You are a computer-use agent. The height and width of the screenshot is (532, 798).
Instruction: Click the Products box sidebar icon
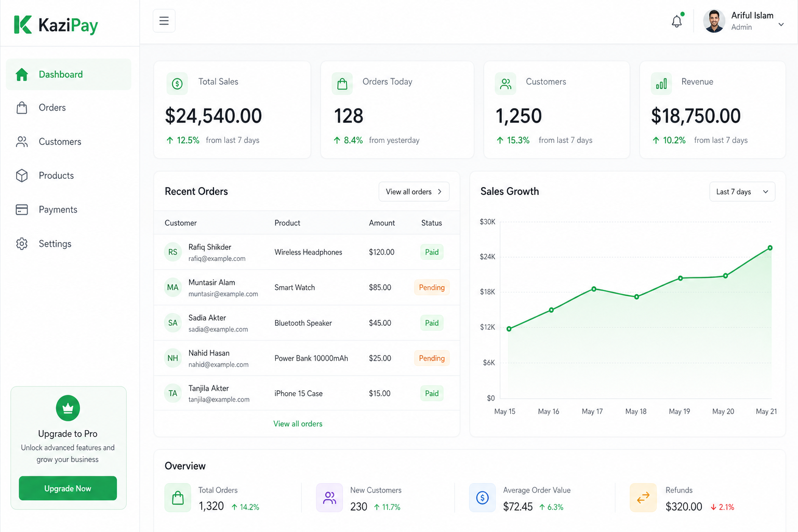[x=22, y=176]
